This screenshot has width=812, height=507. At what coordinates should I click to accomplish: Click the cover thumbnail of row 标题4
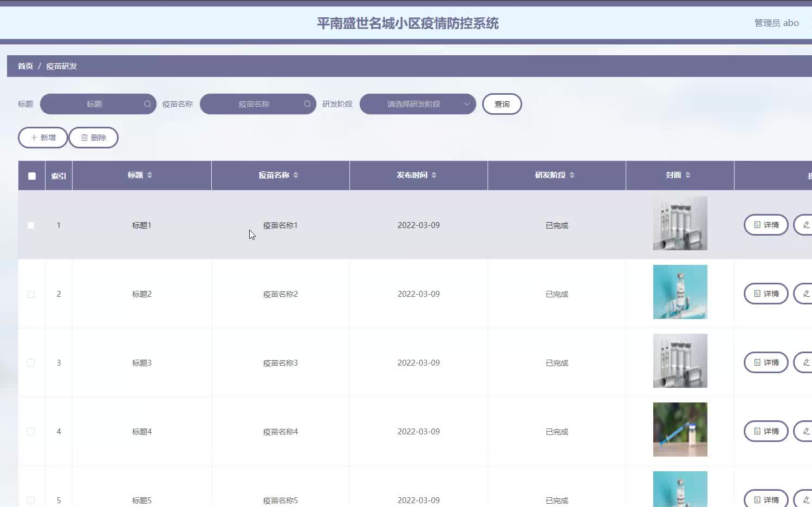pyautogui.click(x=680, y=430)
